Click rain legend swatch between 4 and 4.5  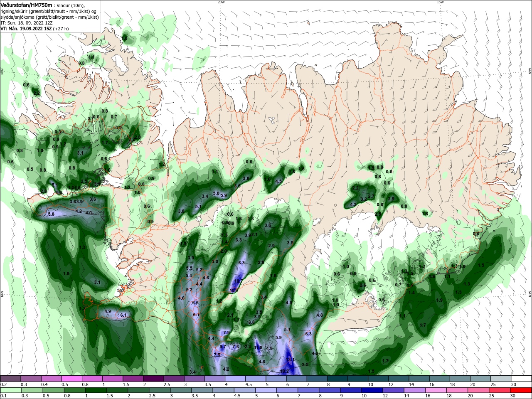click(x=223, y=390)
